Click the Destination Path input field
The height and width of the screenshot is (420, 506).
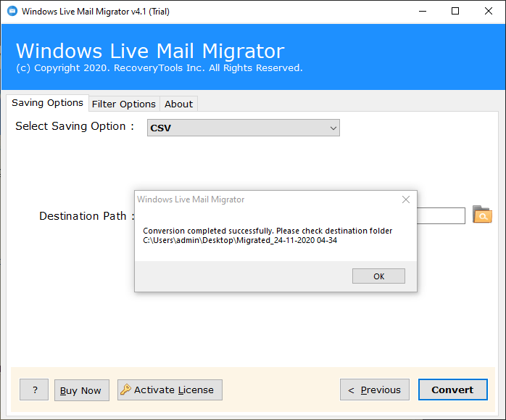click(x=441, y=215)
